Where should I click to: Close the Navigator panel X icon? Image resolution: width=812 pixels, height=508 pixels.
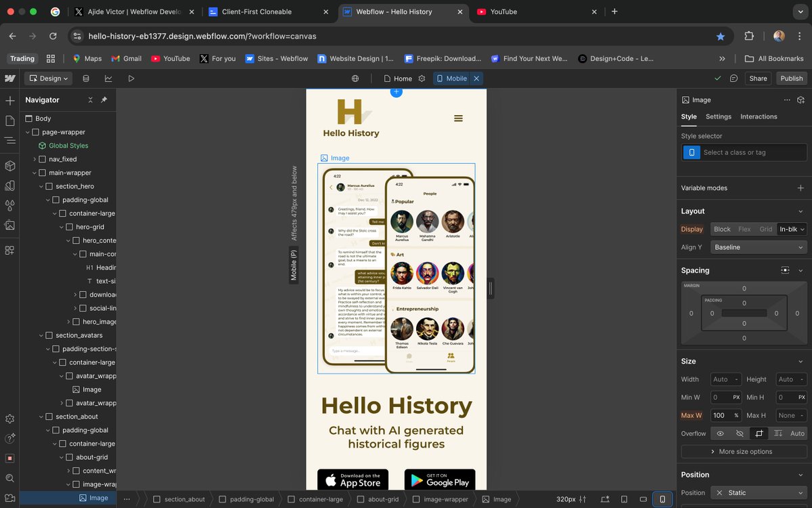pyautogui.click(x=91, y=100)
